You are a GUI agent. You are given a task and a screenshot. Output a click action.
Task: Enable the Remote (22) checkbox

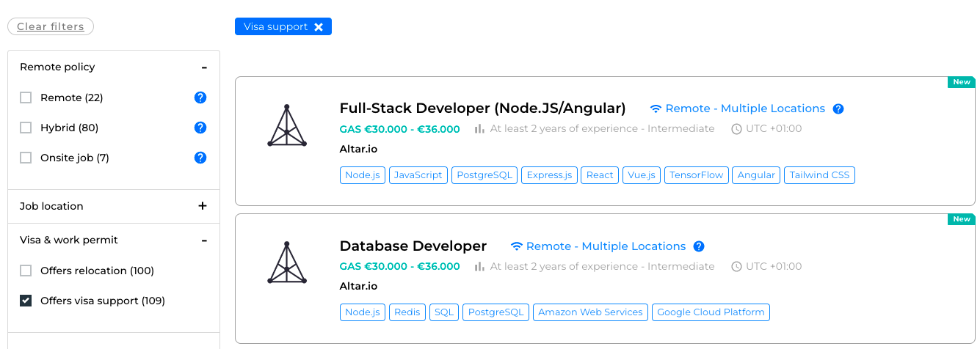coord(26,98)
